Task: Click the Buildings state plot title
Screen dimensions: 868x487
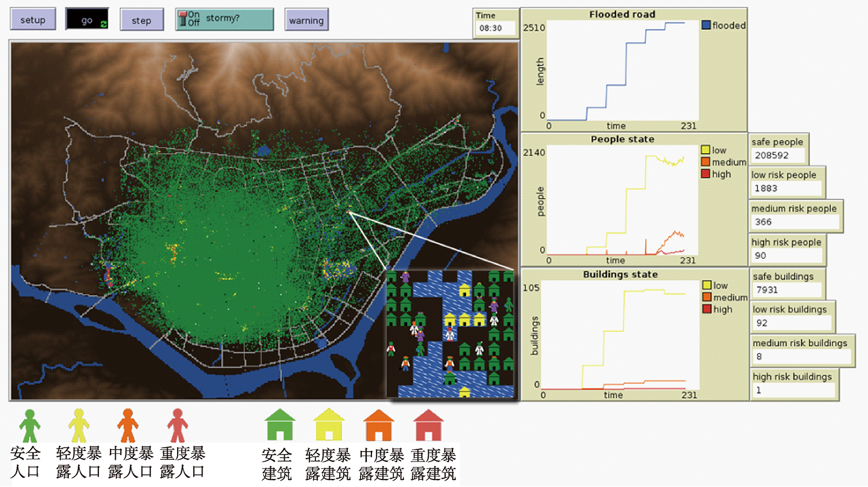Action: coord(620,274)
